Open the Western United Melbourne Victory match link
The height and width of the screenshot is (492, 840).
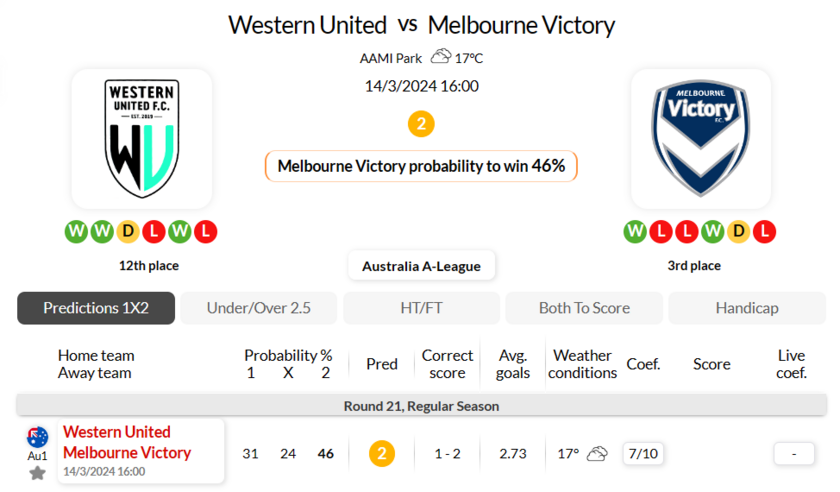127,442
